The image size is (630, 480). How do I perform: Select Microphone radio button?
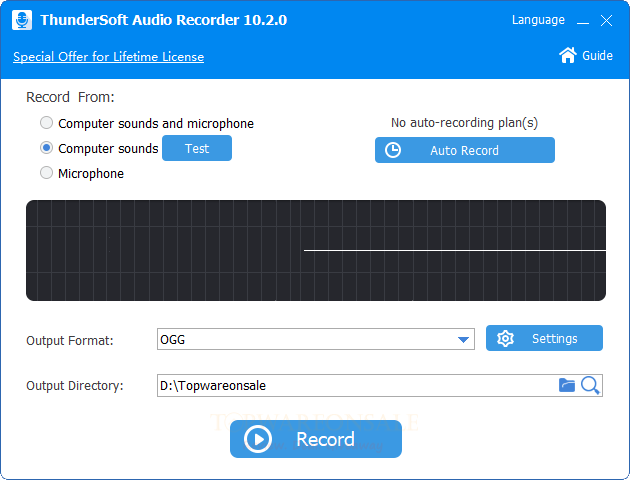[x=47, y=173]
